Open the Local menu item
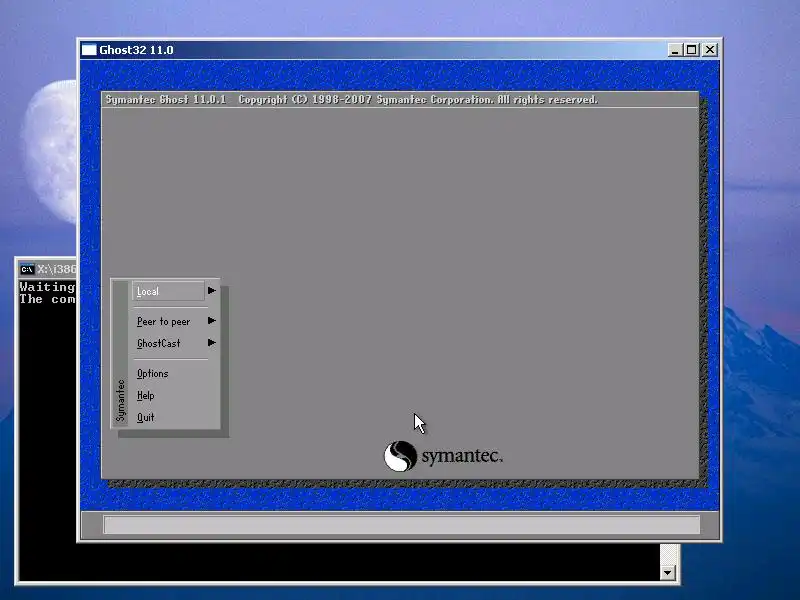 pos(168,291)
